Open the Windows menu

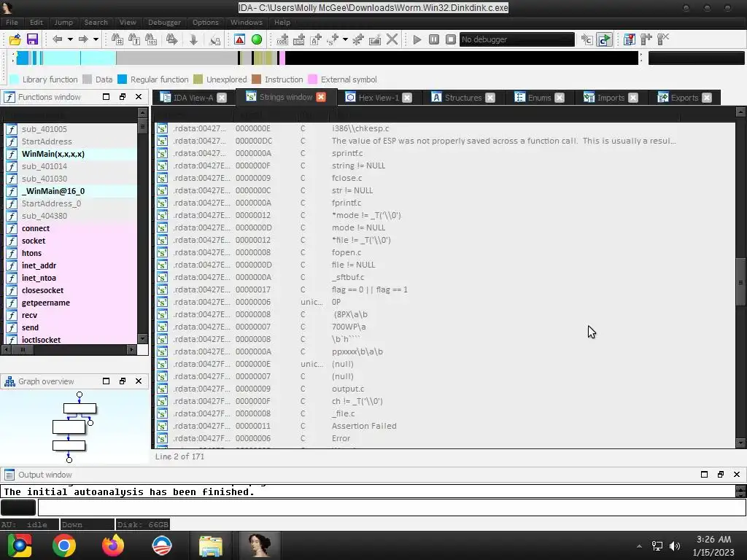247,23
